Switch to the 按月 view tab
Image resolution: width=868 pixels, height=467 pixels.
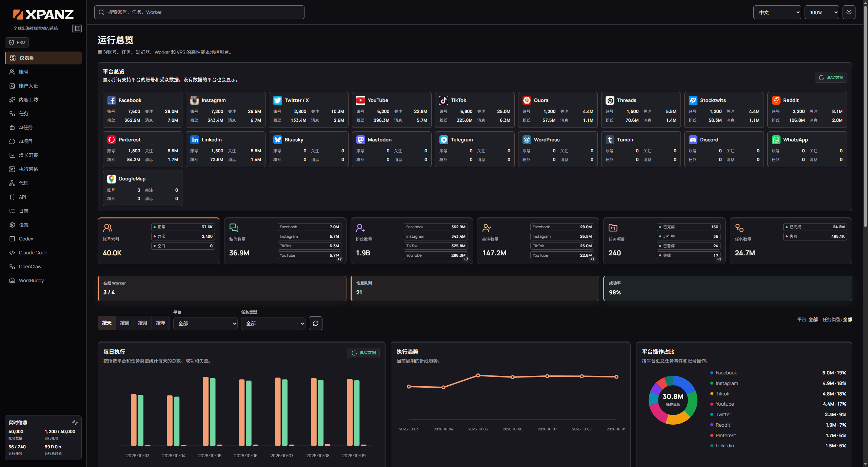pos(143,323)
